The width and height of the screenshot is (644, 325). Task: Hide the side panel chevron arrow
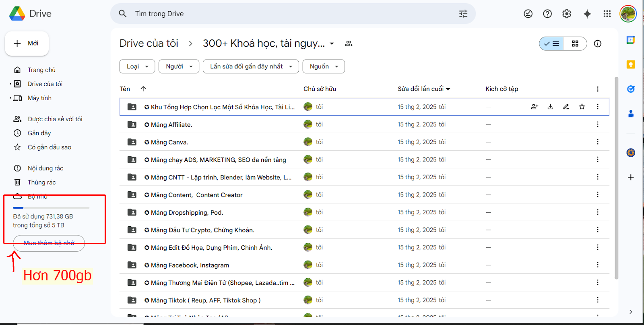631,312
